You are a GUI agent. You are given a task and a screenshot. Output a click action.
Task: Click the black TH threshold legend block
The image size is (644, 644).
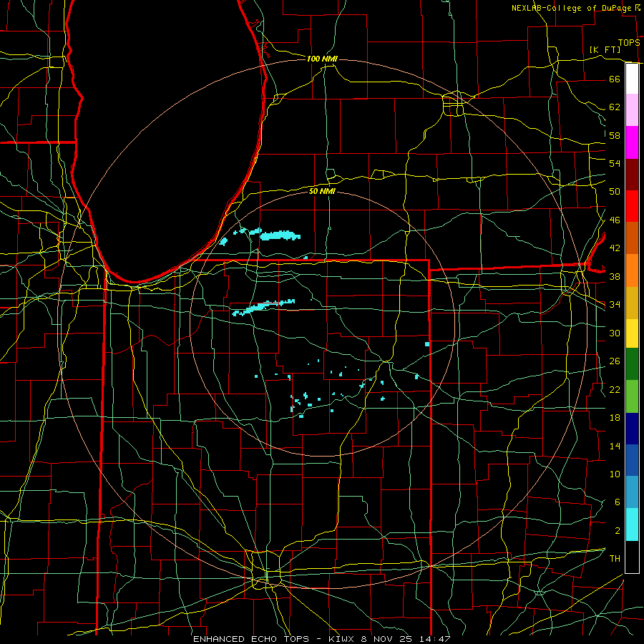(632, 557)
